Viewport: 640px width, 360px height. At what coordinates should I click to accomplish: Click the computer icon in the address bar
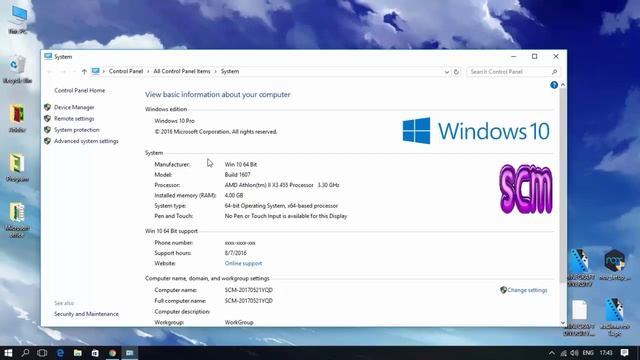[96, 71]
